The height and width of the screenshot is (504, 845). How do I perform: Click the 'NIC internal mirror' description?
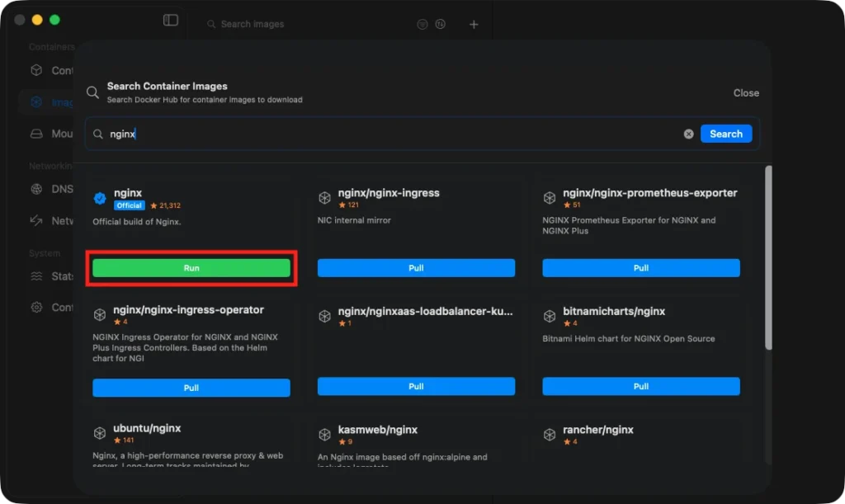(354, 220)
